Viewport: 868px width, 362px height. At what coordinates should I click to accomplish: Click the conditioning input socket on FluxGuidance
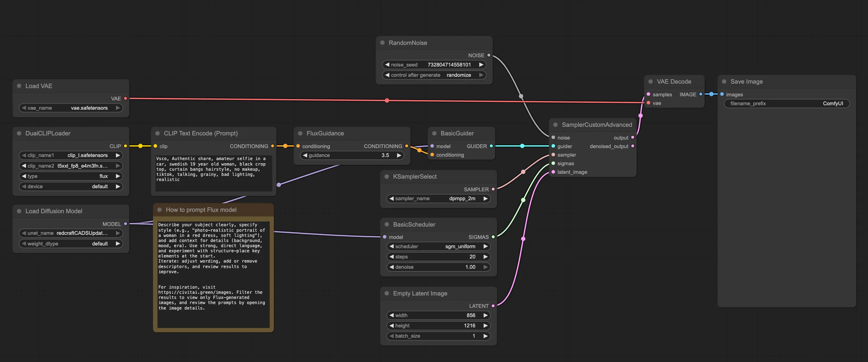[x=298, y=146]
